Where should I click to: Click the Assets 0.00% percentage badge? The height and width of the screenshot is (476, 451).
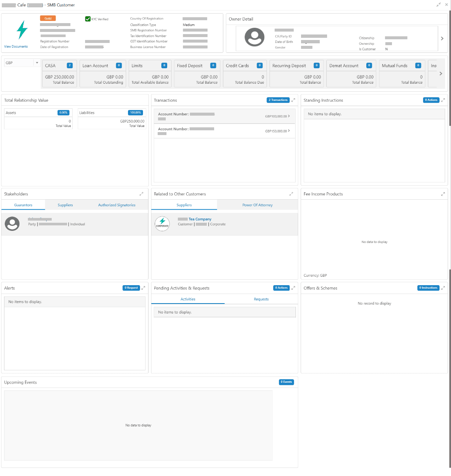pos(63,113)
